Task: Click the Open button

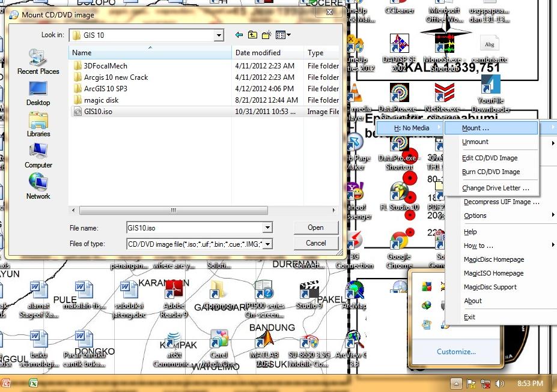Action: (316, 228)
